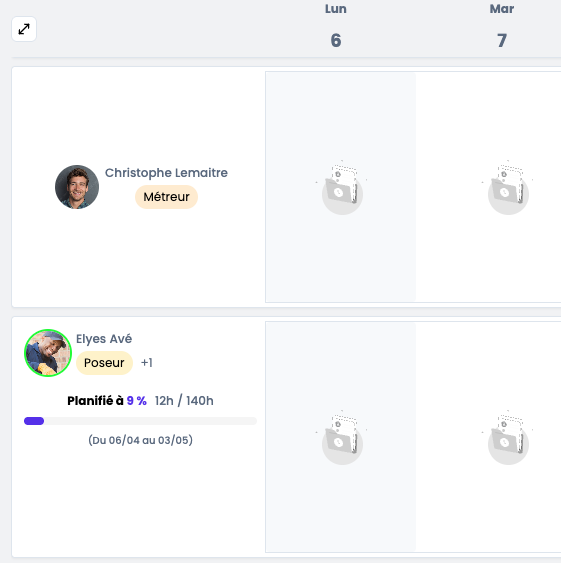Click the Du 06/04 au 03/05 date range
The image size is (561, 563).
coord(140,440)
